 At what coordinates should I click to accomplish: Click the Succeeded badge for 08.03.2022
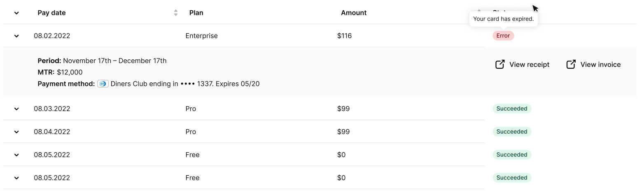point(512,109)
